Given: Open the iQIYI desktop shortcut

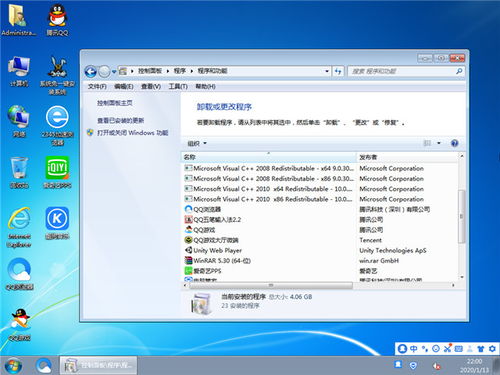Looking at the screenshot, I should click(57, 173).
